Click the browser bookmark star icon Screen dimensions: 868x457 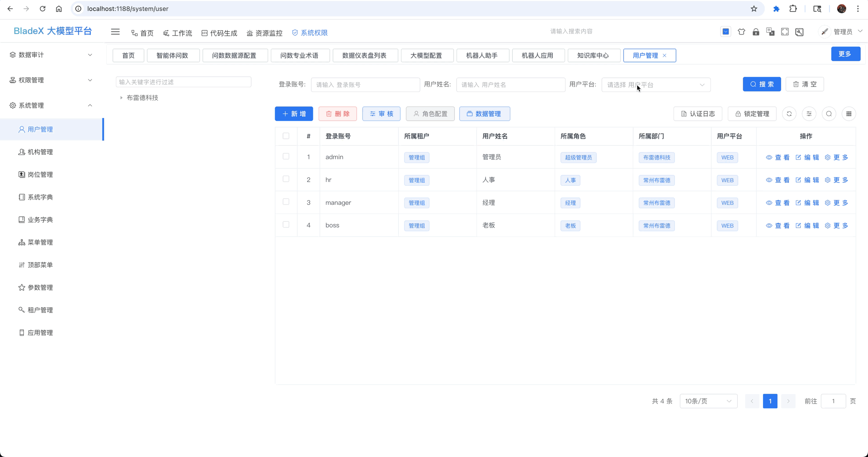(x=754, y=9)
